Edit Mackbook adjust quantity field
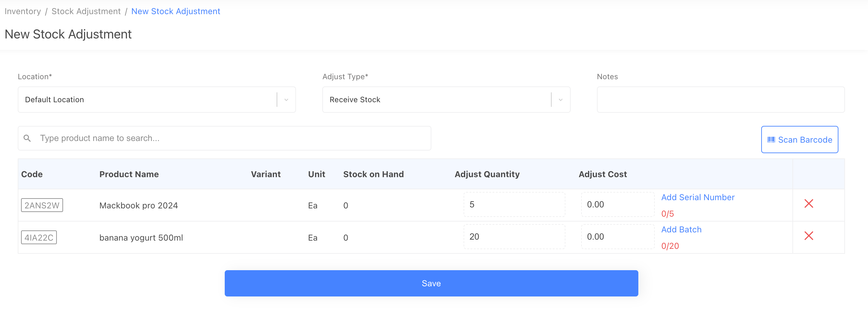The height and width of the screenshot is (330, 868). pos(514,205)
